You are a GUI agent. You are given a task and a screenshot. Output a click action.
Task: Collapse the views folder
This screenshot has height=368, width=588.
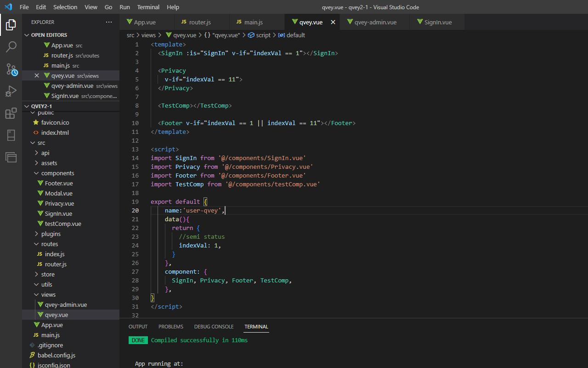(x=71, y=294)
